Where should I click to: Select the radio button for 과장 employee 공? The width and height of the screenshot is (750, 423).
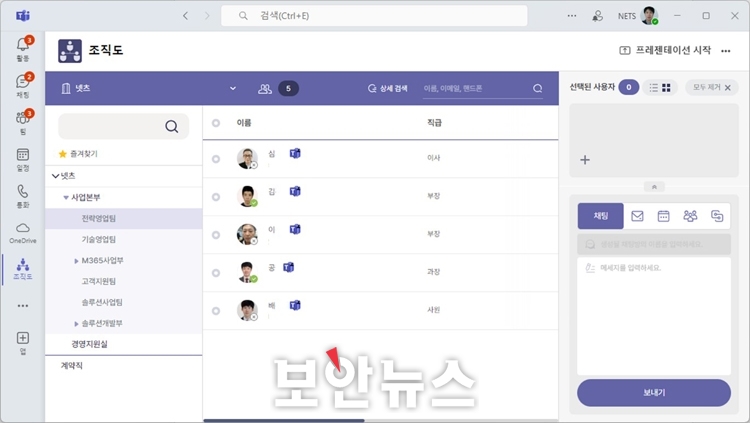(x=216, y=271)
